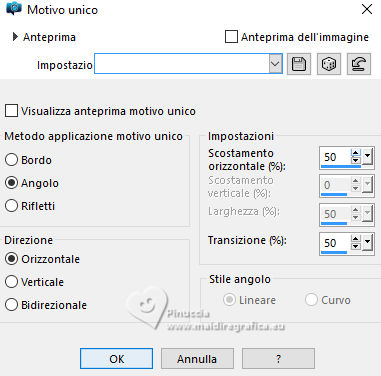Screen dimensions: 381x376
Task: Increase Transizione value with up arrow
Action: pyautogui.click(x=356, y=239)
